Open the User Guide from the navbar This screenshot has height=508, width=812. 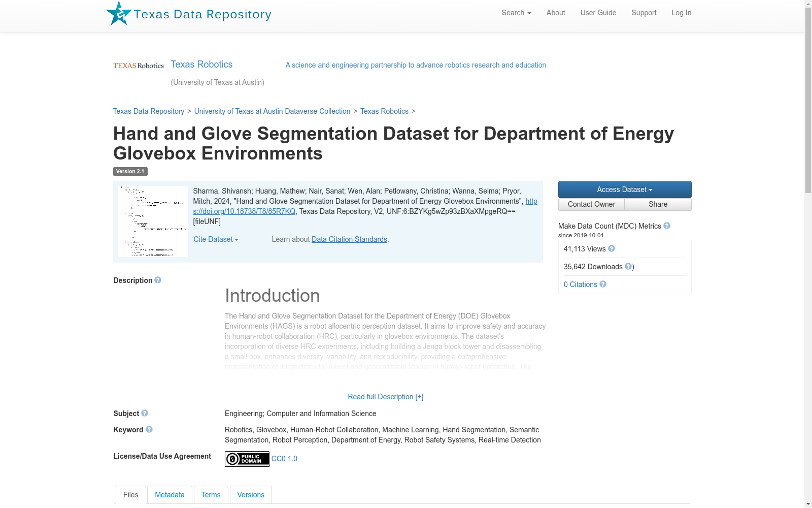598,13
